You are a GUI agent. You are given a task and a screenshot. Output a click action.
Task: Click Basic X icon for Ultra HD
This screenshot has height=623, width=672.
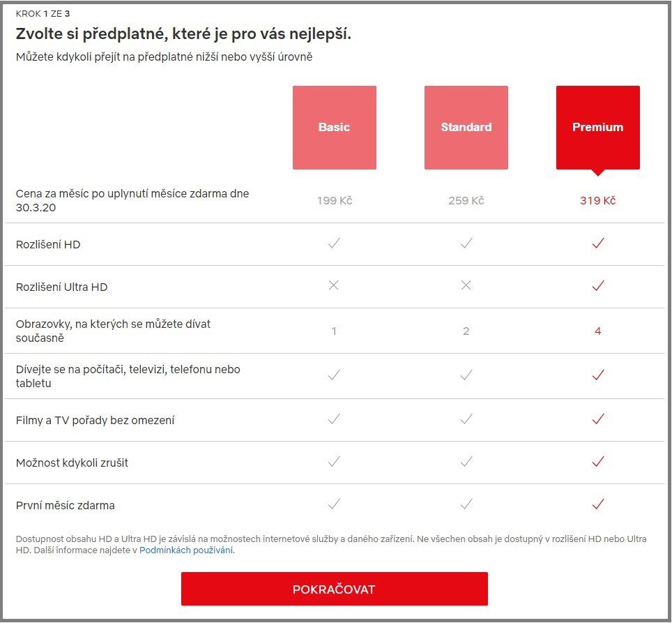(x=334, y=285)
